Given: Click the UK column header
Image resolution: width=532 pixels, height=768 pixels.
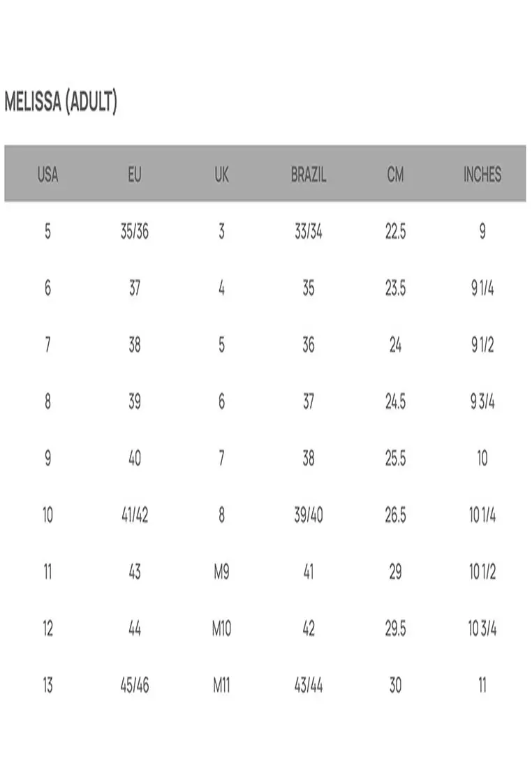Looking at the screenshot, I should [221, 175].
